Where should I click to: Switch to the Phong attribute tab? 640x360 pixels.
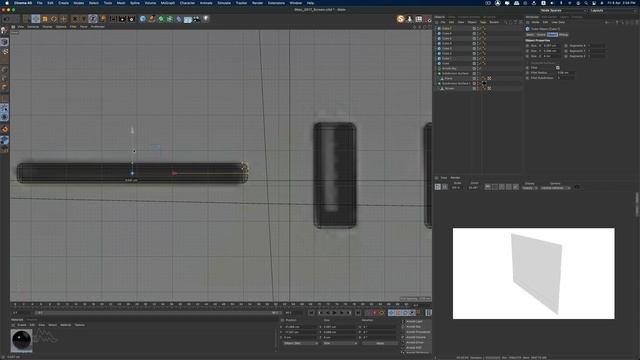coord(564,35)
